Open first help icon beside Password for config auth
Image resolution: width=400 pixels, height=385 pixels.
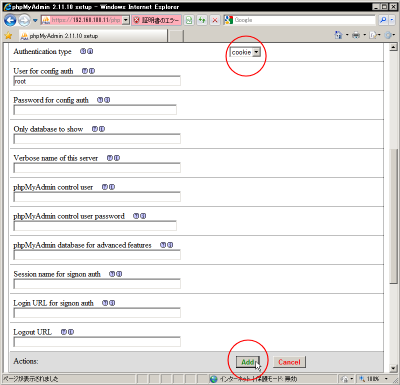coord(100,100)
